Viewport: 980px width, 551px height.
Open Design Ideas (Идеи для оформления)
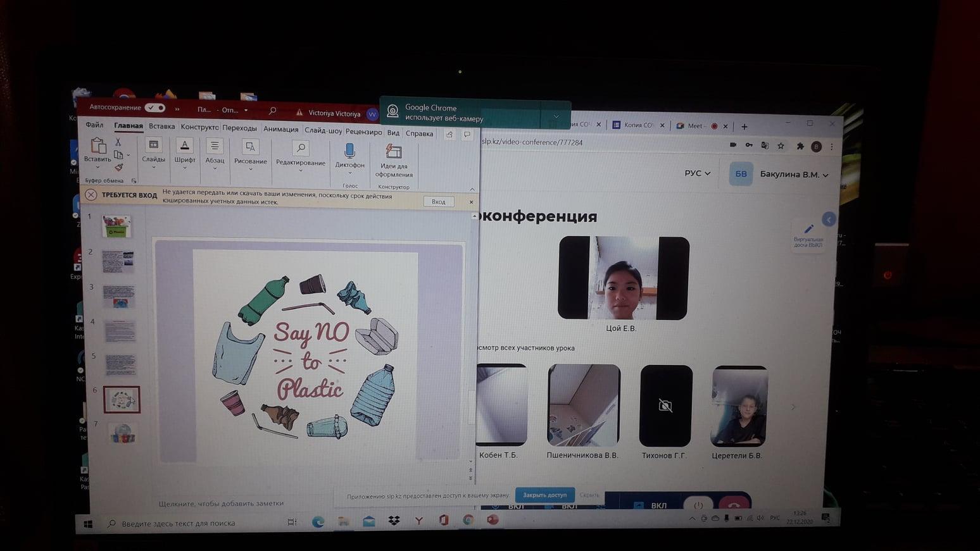point(394,152)
